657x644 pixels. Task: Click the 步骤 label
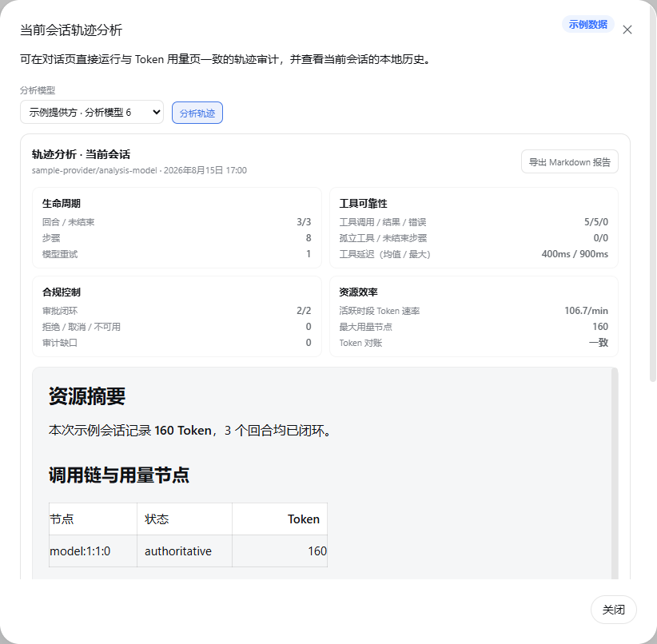(x=51, y=238)
